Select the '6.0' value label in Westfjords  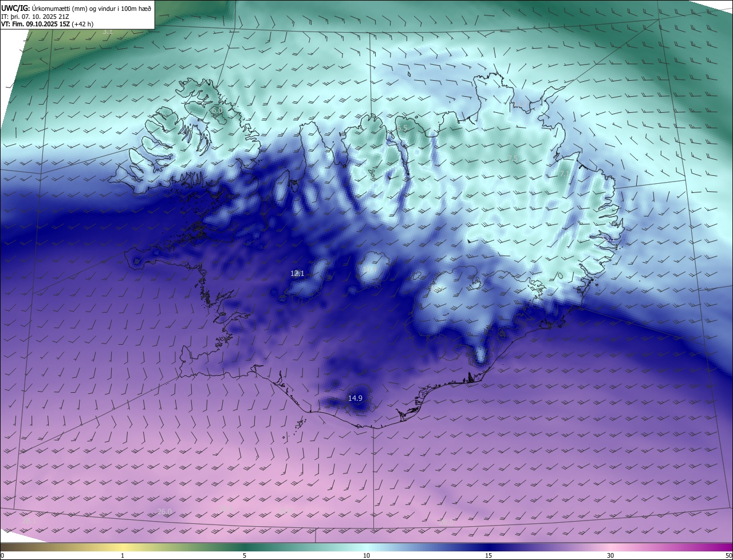[216, 110]
